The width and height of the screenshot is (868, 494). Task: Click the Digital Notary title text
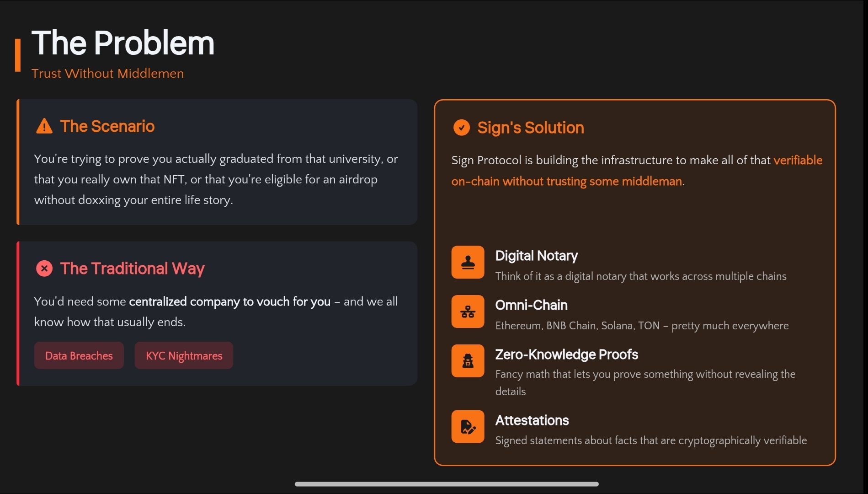(x=536, y=256)
